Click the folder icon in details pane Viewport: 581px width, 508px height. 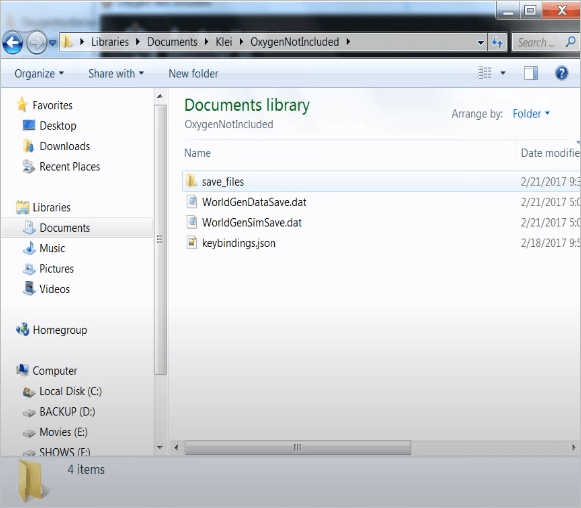[x=33, y=481]
